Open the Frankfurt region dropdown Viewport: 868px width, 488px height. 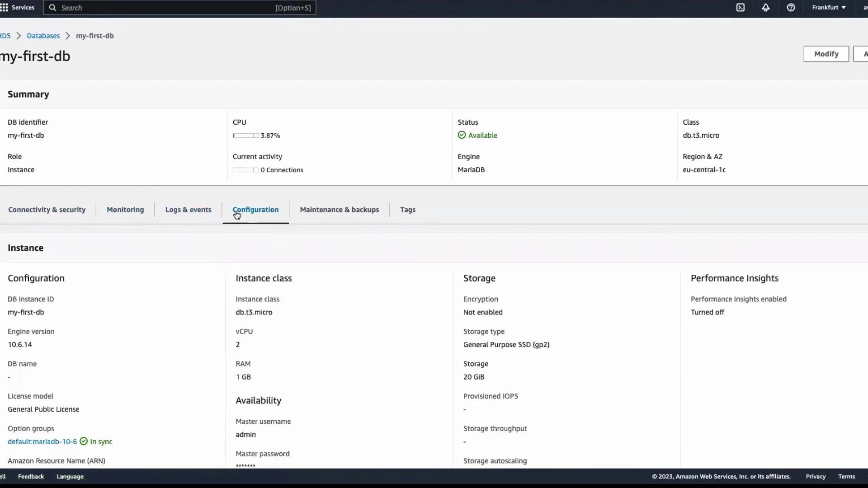click(x=829, y=8)
